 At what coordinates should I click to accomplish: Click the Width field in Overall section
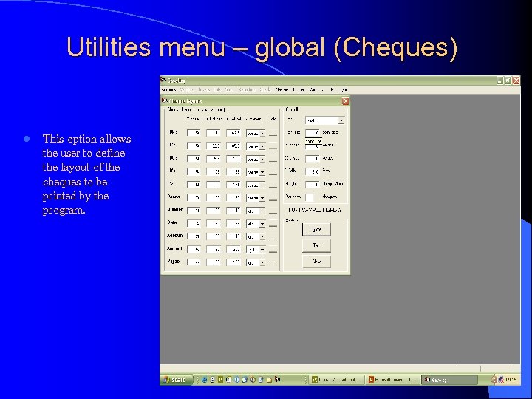[313, 171]
